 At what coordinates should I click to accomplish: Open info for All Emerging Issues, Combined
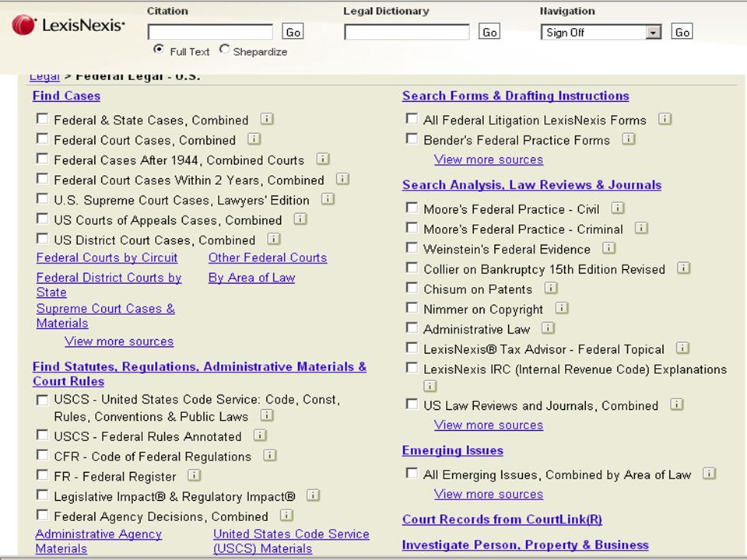[710, 474]
